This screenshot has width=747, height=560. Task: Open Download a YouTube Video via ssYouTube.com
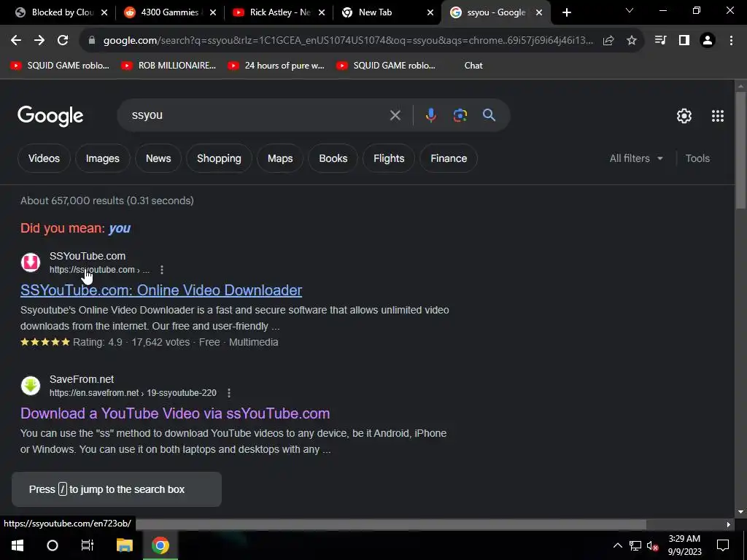pos(175,413)
